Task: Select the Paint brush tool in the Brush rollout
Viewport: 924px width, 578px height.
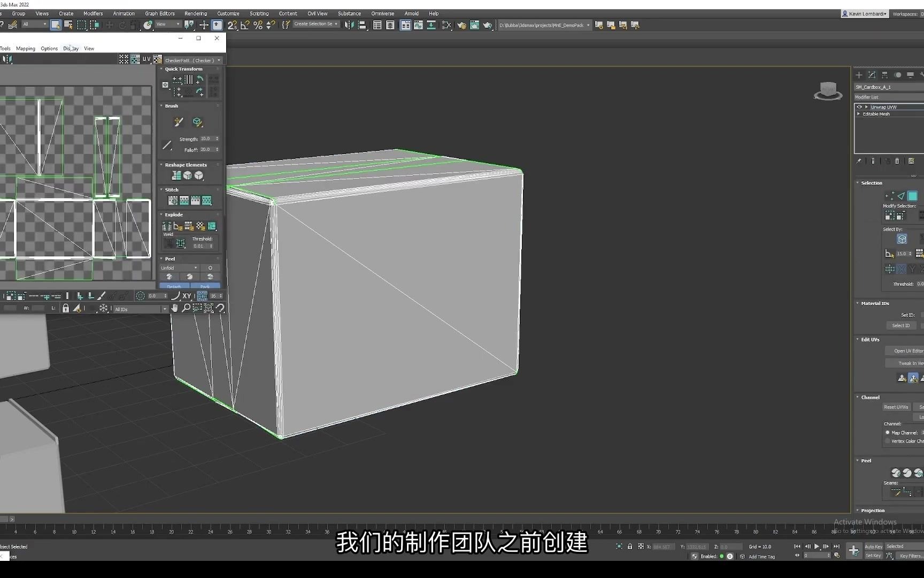Action: pyautogui.click(x=178, y=121)
